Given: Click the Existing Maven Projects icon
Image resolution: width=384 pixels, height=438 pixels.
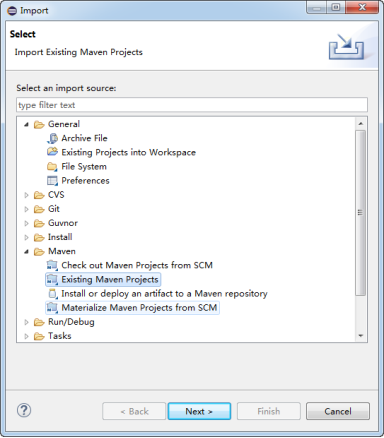Looking at the screenshot, I should click(x=52, y=279).
